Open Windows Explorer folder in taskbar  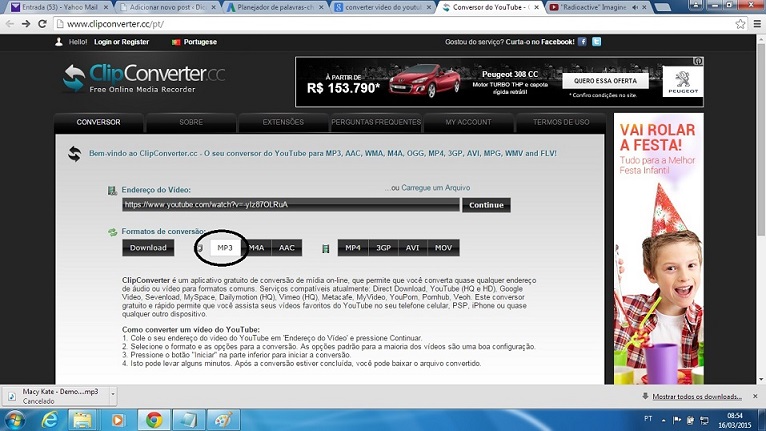coord(82,420)
